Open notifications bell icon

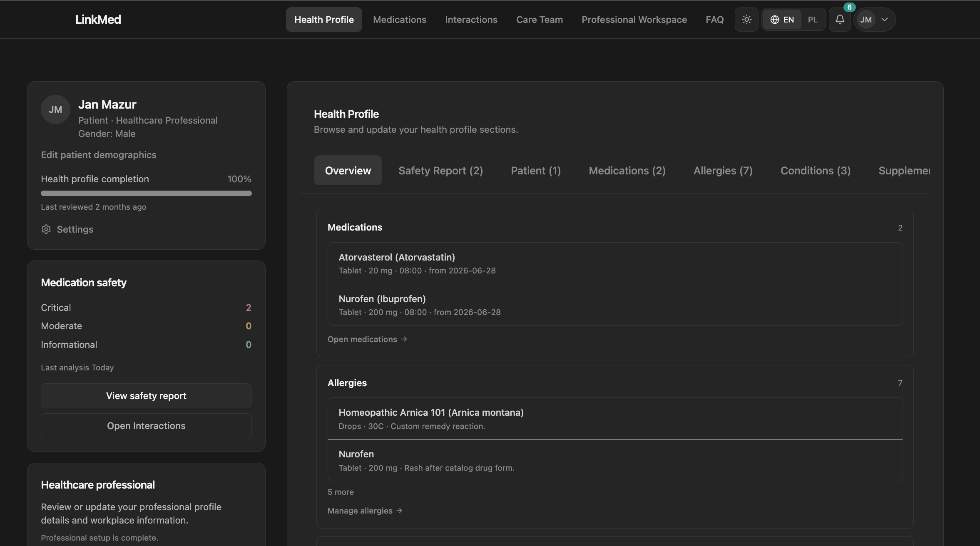840,20
